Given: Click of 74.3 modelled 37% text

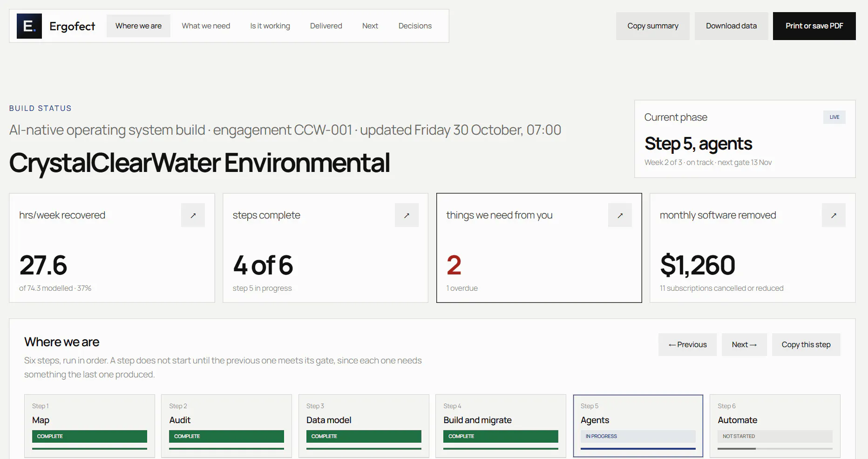Looking at the screenshot, I should (x=55, y=288).
